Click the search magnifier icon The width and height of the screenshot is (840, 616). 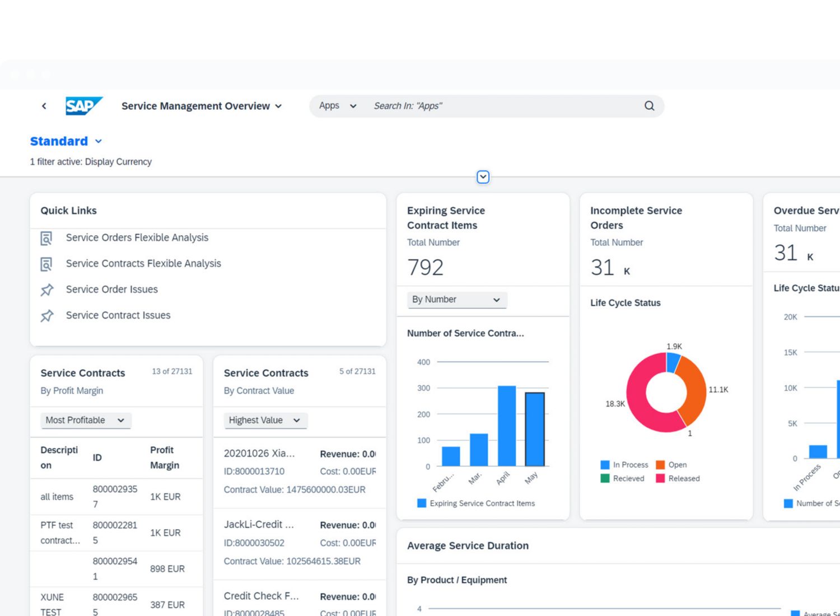[x=649, y=106]
